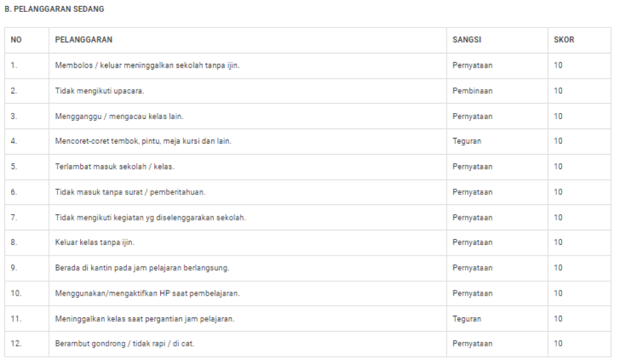Screen dimensions: 620x364
Task: Click 'Keluar kelas tanpa ijin.' violation
Action: [x=94, y=242]
